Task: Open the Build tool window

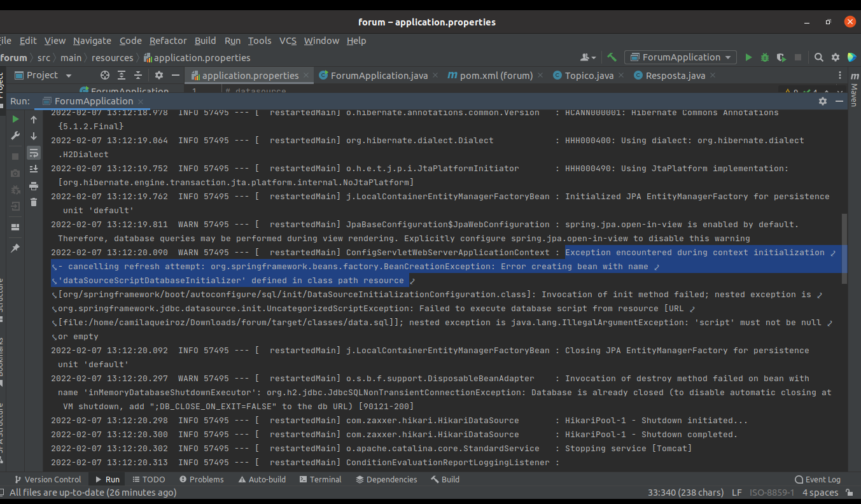Action: (x=445, y=479)
